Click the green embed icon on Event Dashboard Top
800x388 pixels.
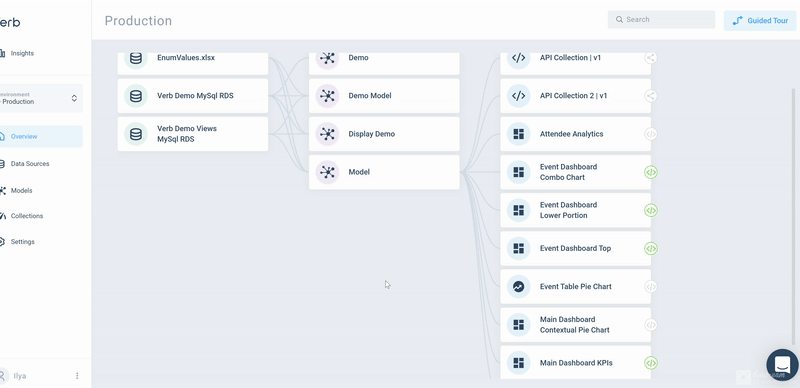pos(651,249)
